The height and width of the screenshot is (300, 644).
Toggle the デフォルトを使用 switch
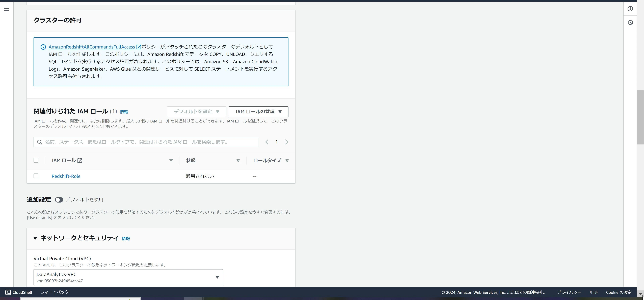pyautogui.click(x=59, y=200)
